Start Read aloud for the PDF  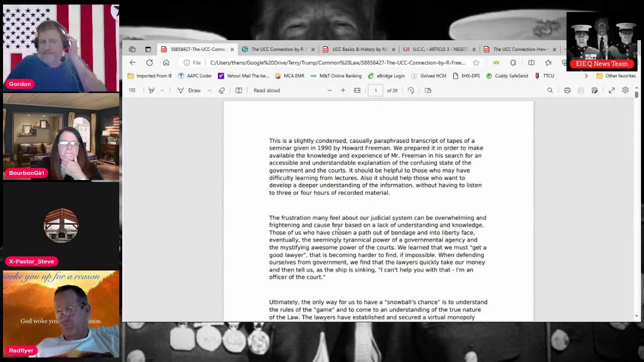tap(267, 90)
